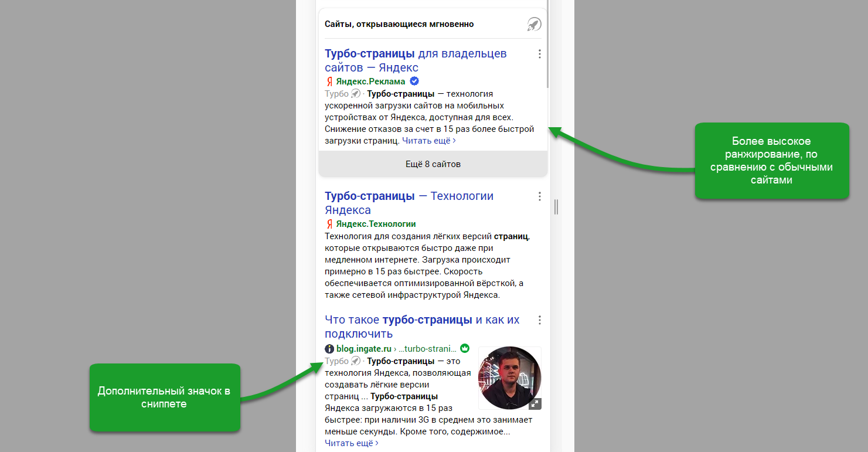Screen dimensions: 868x452
Task: Click the 'Турбо' label in the Яндекс.Реклама snippet
Action: pos(336,94)
